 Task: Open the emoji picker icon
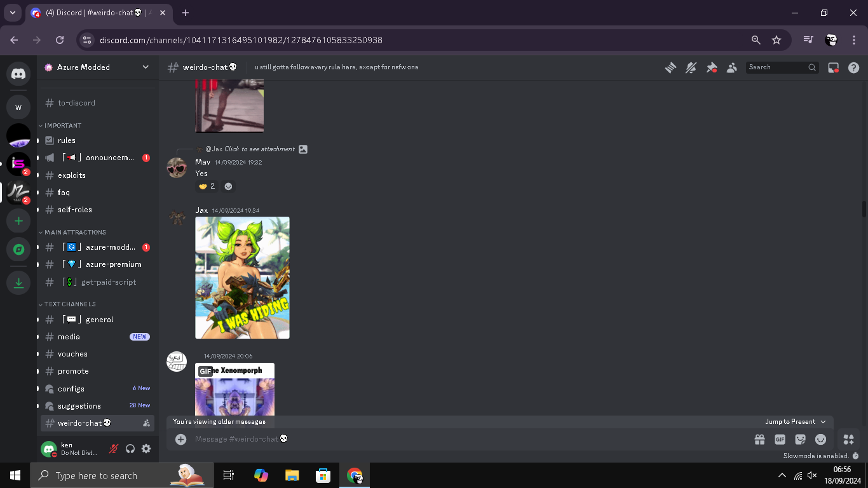[x=820, y=439]
